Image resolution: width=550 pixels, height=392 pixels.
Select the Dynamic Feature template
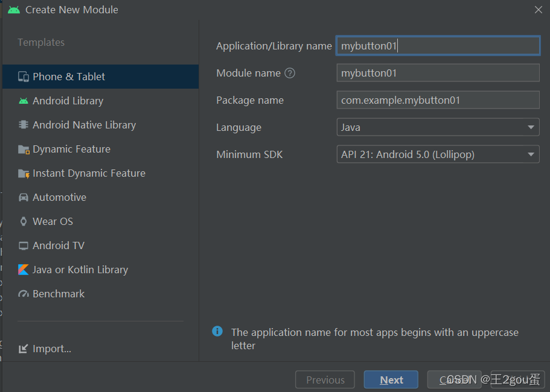coord(100,149)
